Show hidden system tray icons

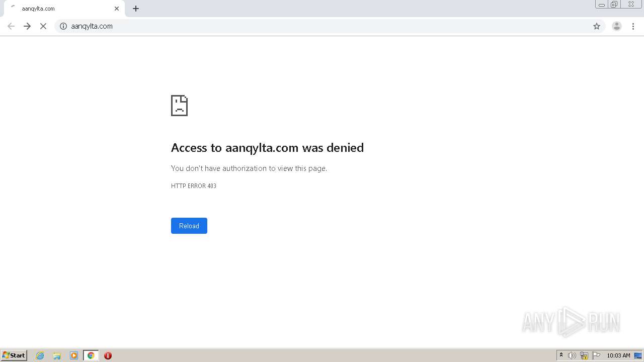(561, 355)
